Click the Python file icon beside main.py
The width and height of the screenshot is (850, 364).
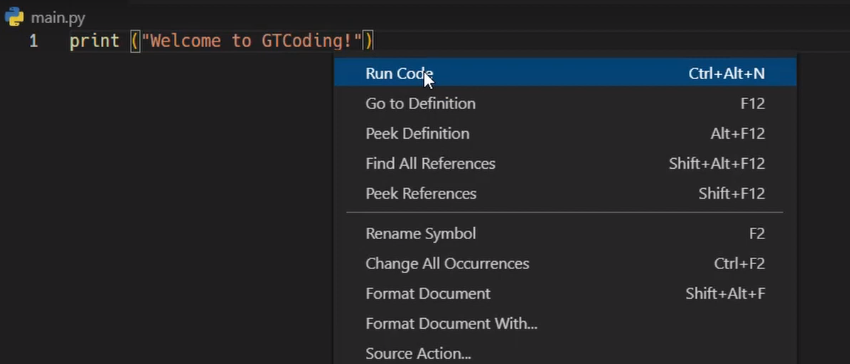(14, 17)
